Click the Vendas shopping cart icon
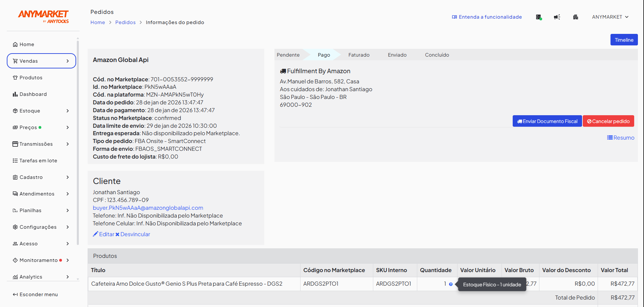Viewport: 644px width, 307px height. click(15, 61)
